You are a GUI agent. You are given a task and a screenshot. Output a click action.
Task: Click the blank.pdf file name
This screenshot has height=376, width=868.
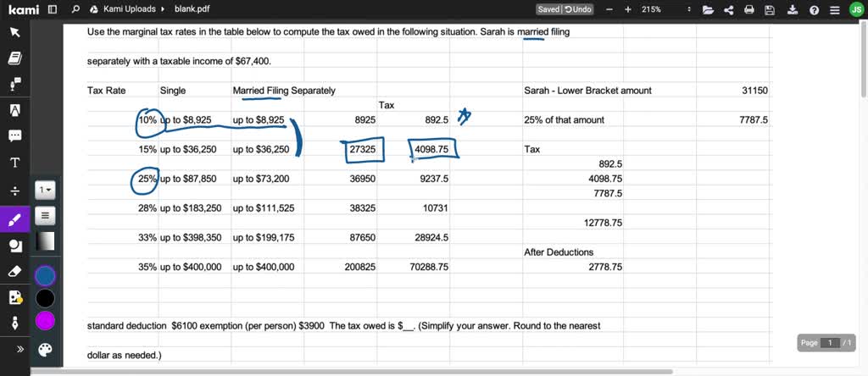click(x=192, y=9)
